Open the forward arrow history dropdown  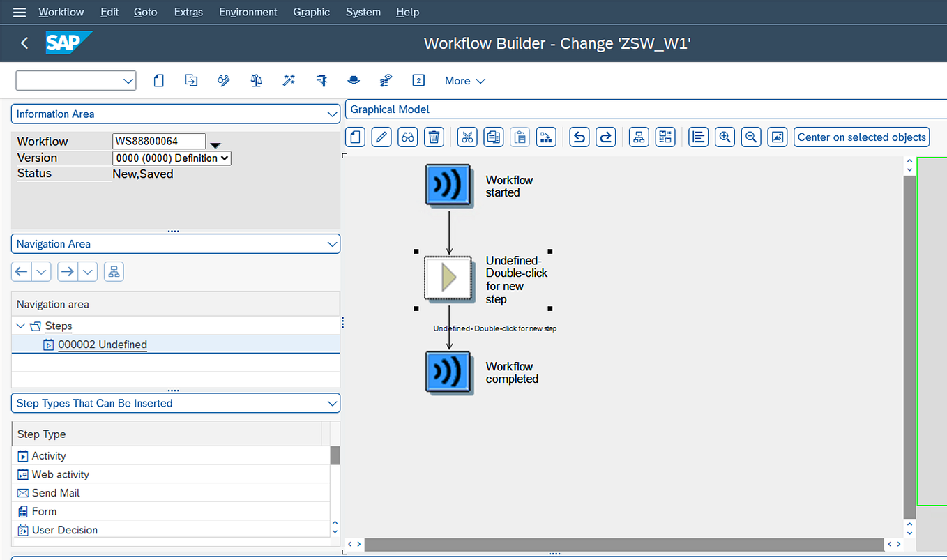point(88,272)
